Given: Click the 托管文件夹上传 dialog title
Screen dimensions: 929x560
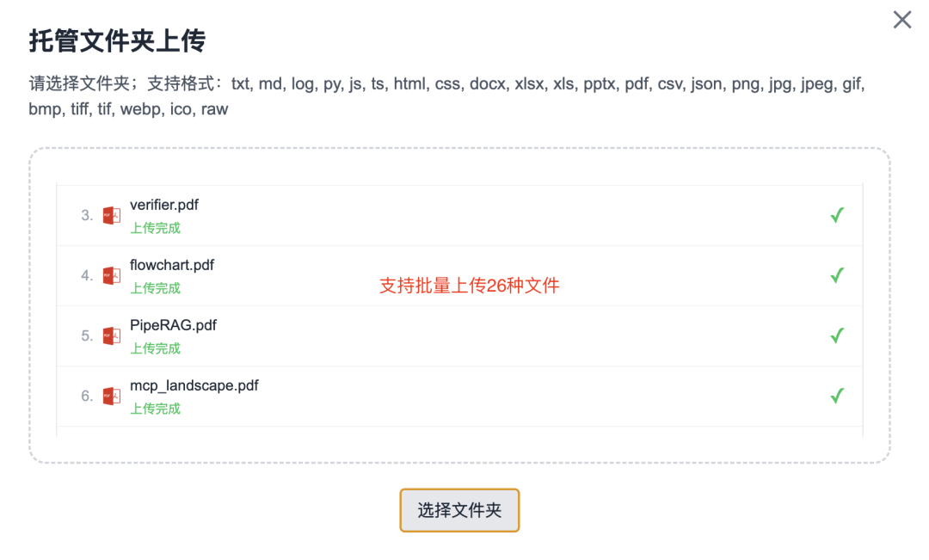Looking at the screenshot, I should 117,41.
